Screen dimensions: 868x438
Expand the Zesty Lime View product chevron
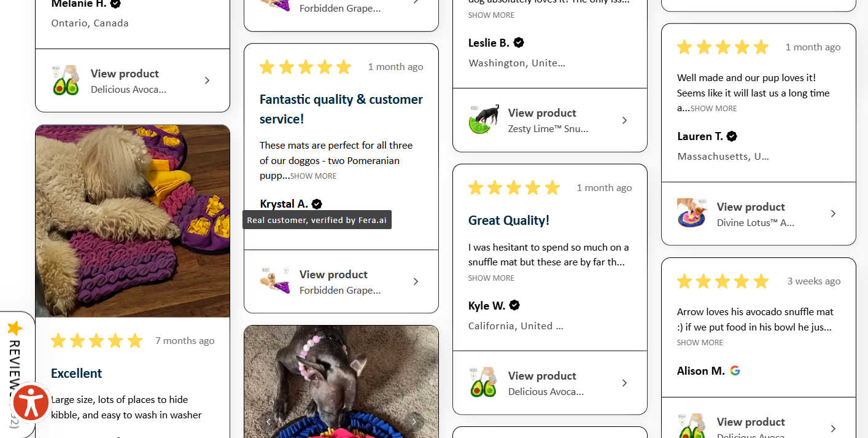[624, 120]
